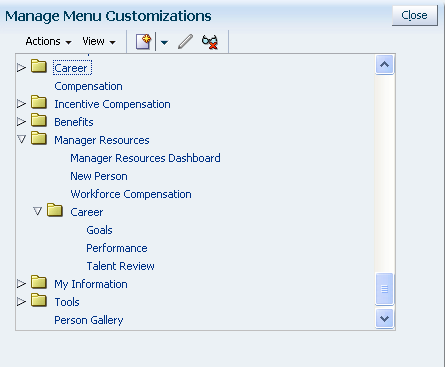Screen dimensions: 445x367
Task: Click the vertical scrollbar thumb
Action: (x=384, y=289)
